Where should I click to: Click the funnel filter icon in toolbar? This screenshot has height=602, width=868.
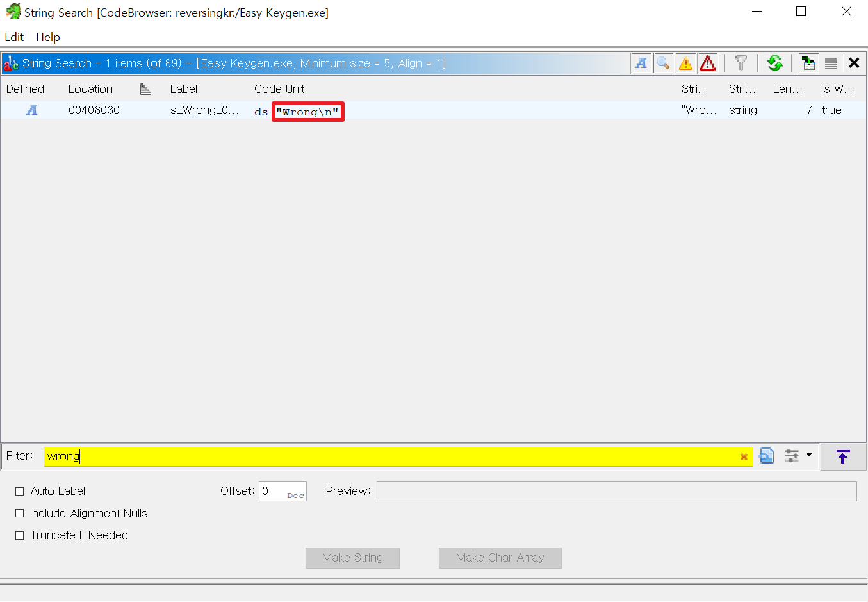point(741,63)
